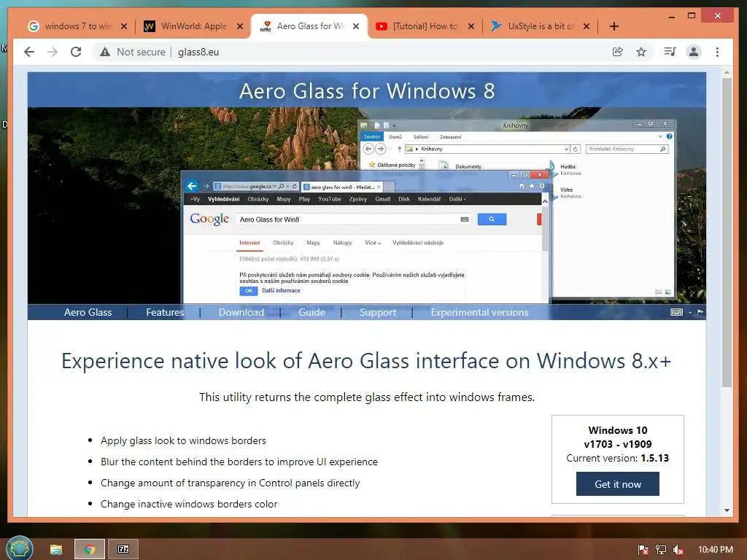Screen dimensions: 747x560
Task: Click 'Change inactive windows borders color'
Action: coord(189,504)
